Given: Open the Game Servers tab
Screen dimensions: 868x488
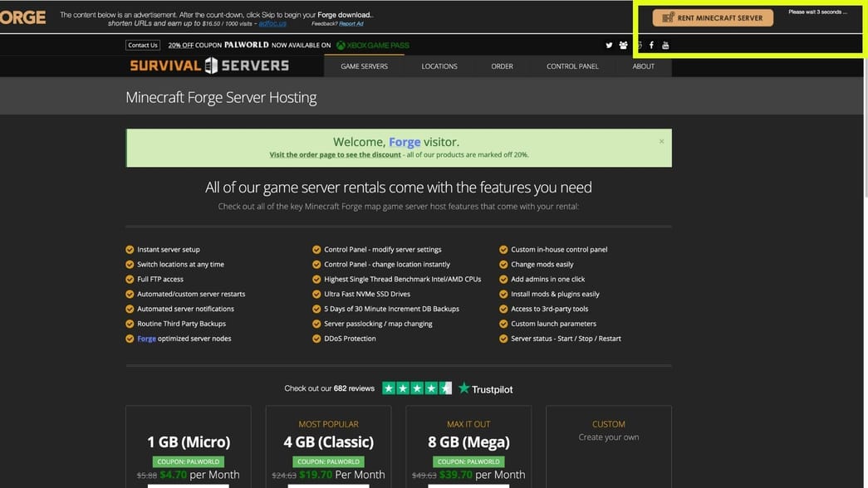Looking at the screenshot, I should click(363, 66).
